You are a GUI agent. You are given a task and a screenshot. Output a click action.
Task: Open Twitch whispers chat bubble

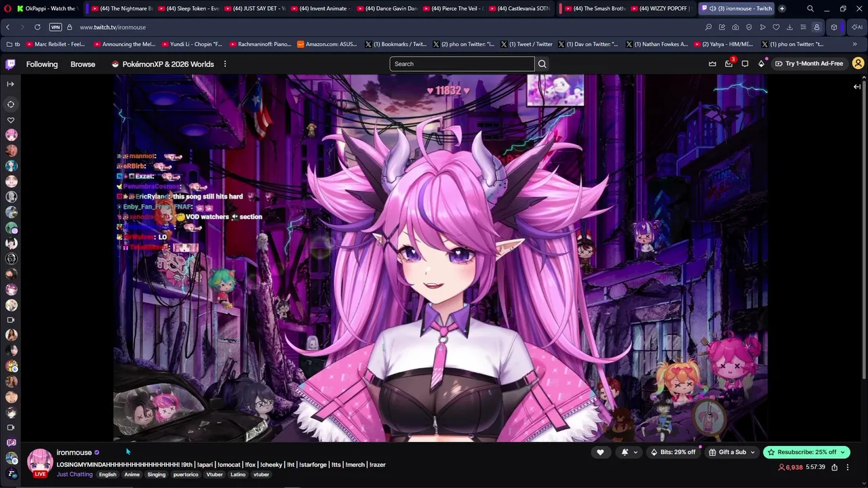pos(745,64)
